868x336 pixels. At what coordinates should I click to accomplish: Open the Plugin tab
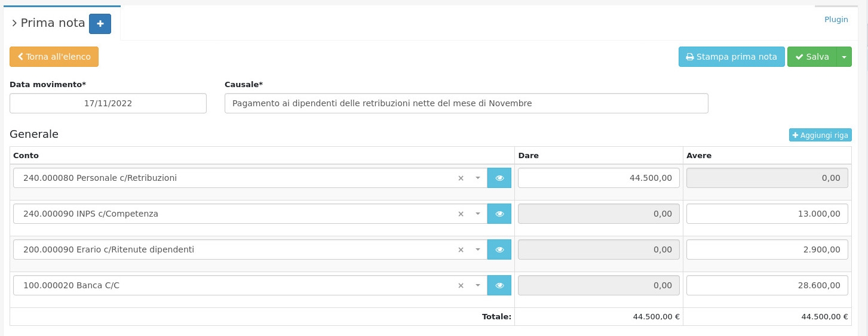coord(836,20)
